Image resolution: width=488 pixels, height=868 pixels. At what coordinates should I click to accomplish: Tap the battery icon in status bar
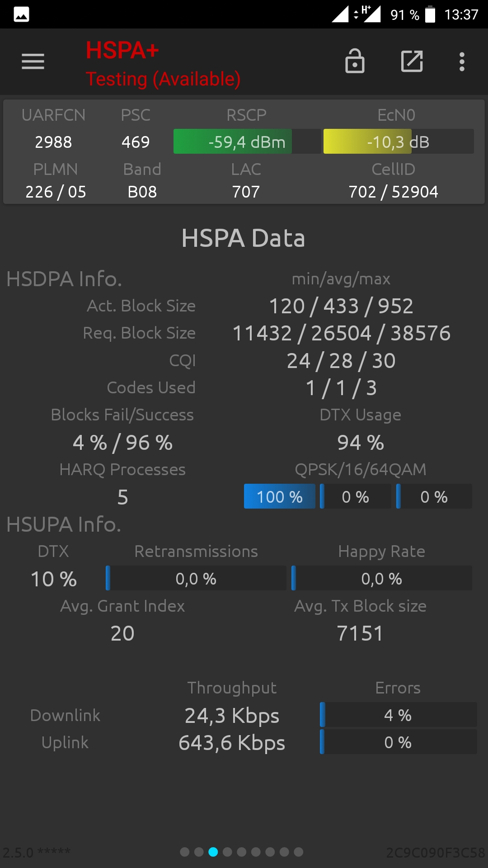[430, 14]
